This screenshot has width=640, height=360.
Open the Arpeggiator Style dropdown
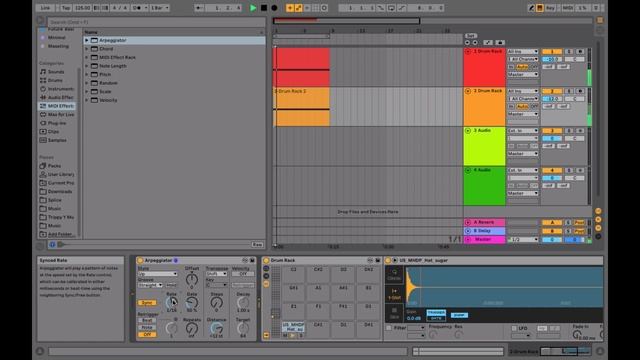coord(158,274)
